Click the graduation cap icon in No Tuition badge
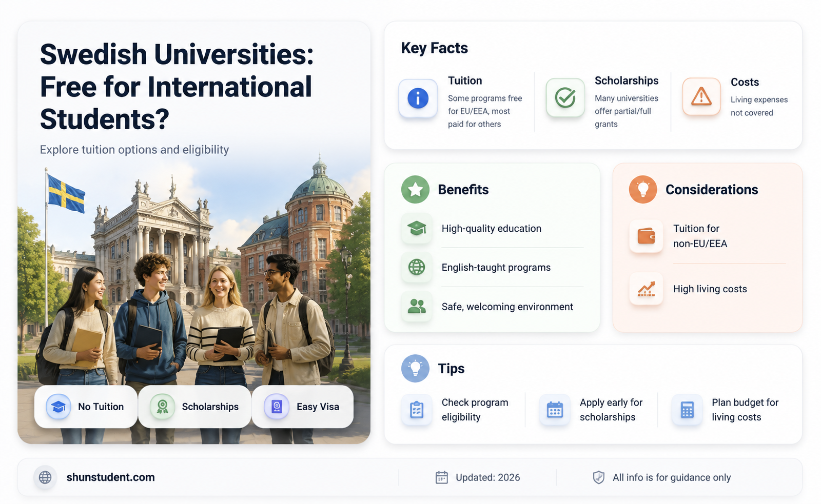The image size is (821, 504). pyautogui.click(x=58, y=407)
